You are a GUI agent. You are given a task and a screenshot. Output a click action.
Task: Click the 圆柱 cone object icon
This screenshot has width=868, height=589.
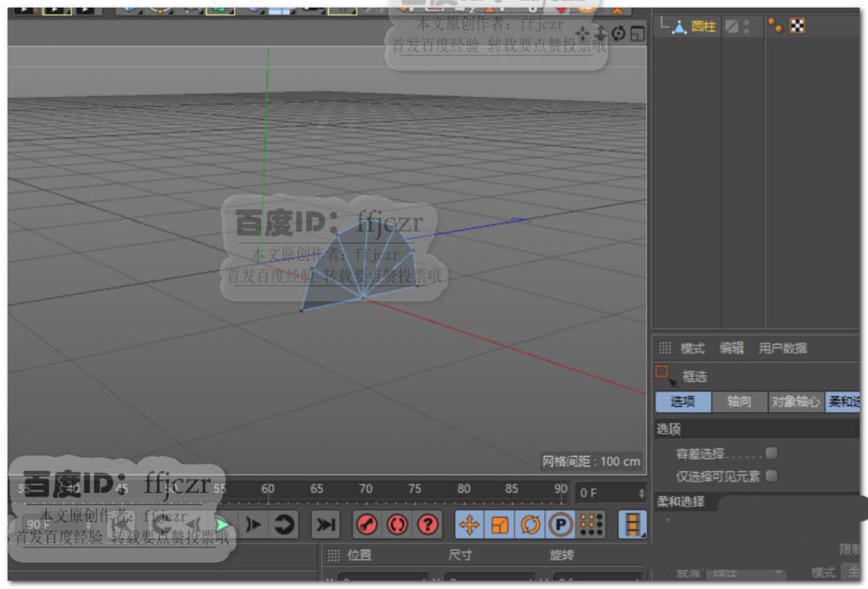pyautogui.click(x=680, y=27)
